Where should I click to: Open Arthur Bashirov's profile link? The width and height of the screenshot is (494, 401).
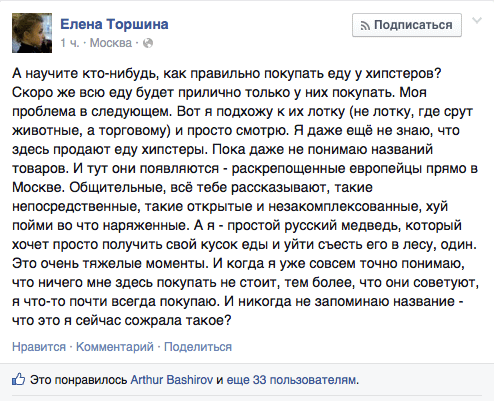[x=172, y=380]
